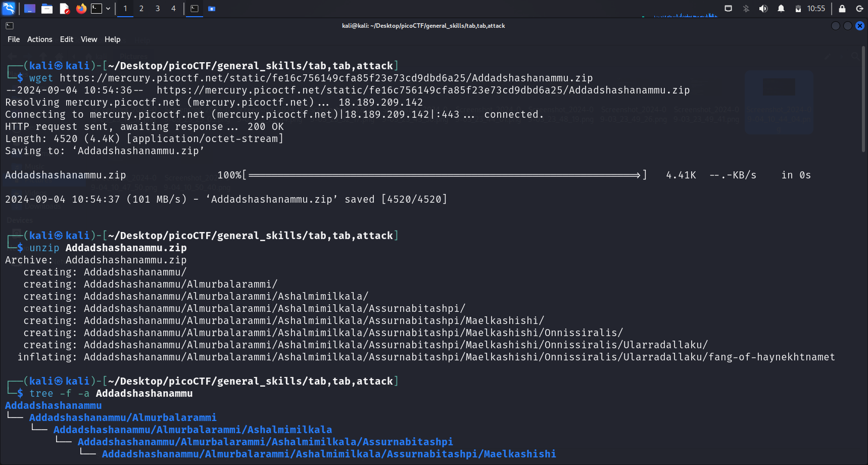Viewport: 868px width, 465px height.
Task: Click the terminal vertical scrollbar
Action: pyautogui.click(x=863, y=101)
